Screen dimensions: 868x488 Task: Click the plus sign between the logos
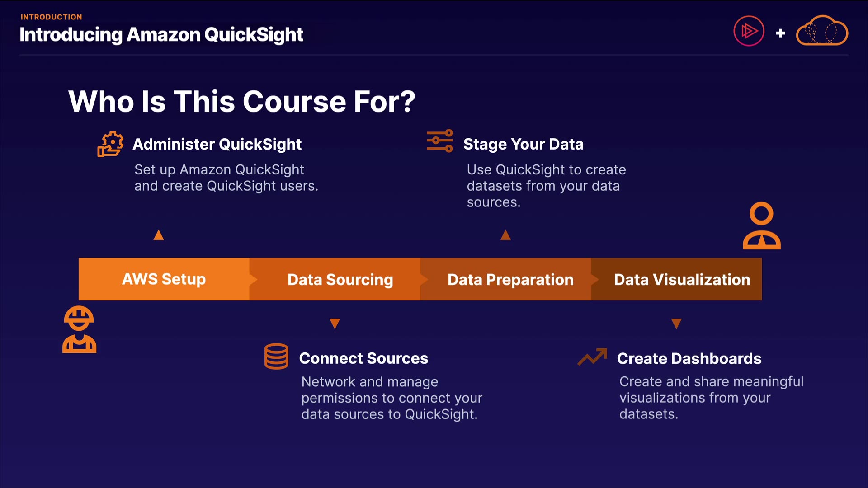click(780, 33)
